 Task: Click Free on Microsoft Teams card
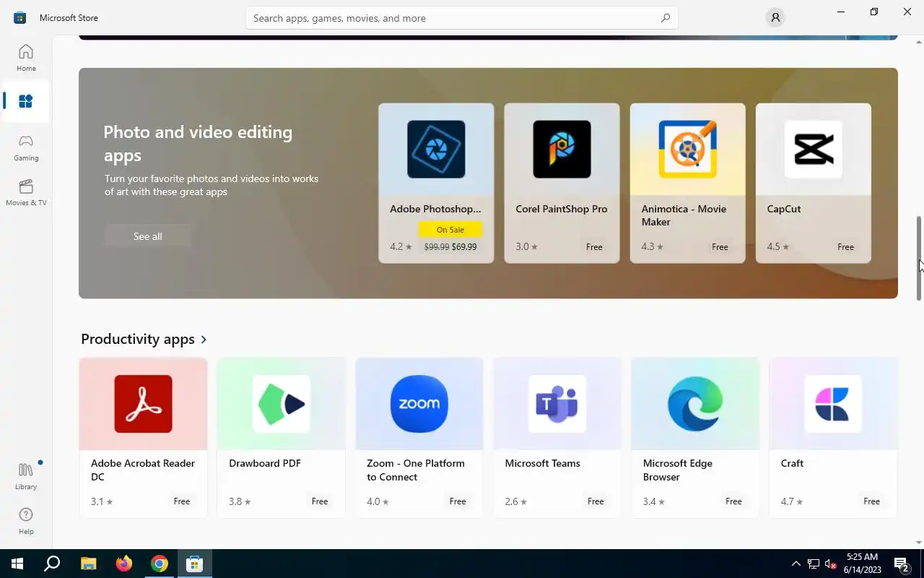pyautogui.click(x=596, y=501)
